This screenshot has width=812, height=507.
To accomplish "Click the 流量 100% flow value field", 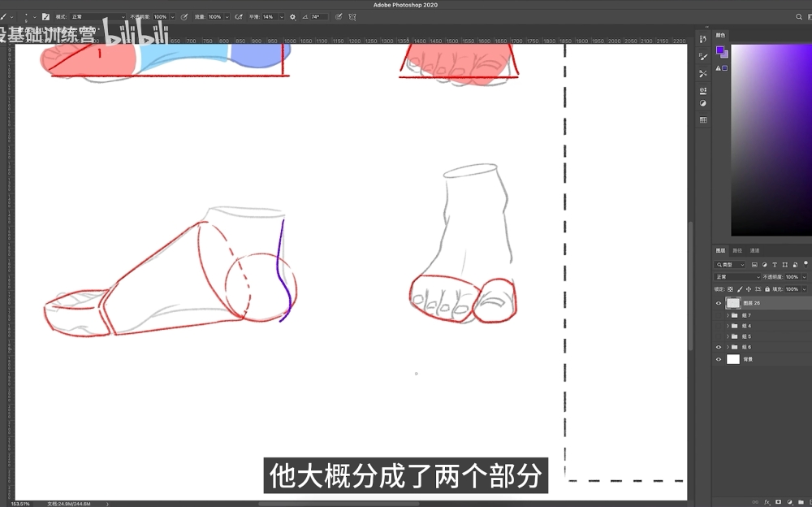I will point(215,16).
